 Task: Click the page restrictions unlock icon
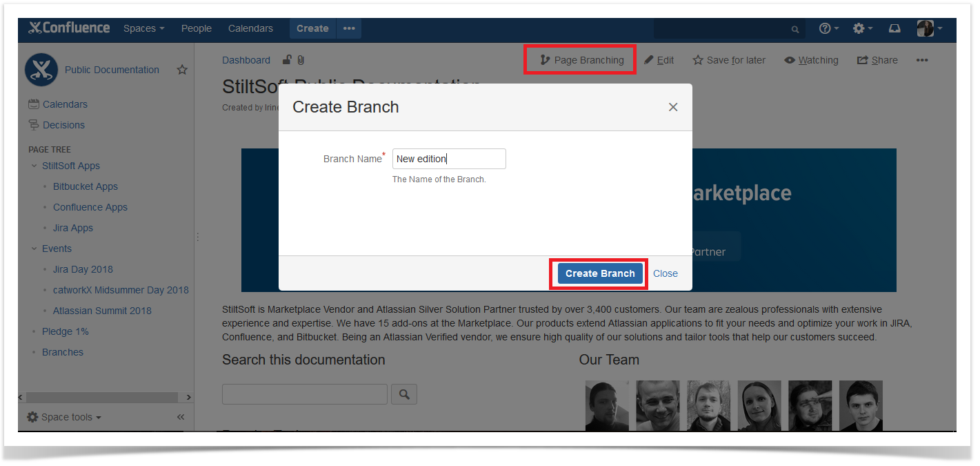click(x=287, y=60)
